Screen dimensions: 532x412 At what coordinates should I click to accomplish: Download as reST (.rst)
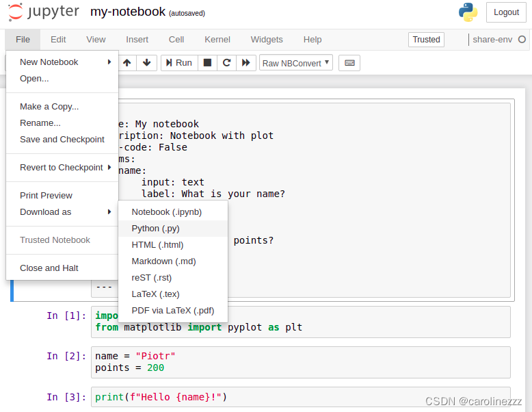(173, 277)
